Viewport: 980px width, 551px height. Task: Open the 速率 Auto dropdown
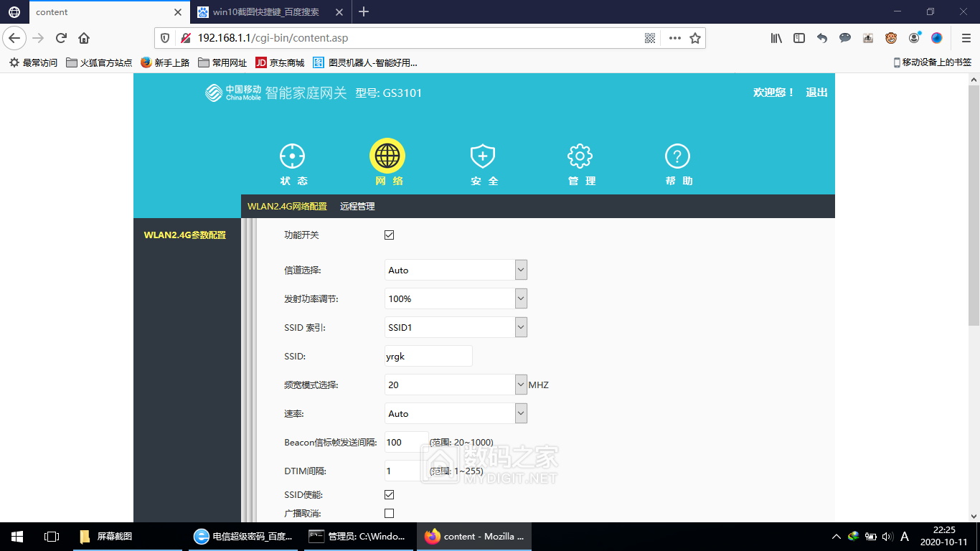(x=456, y=413)
